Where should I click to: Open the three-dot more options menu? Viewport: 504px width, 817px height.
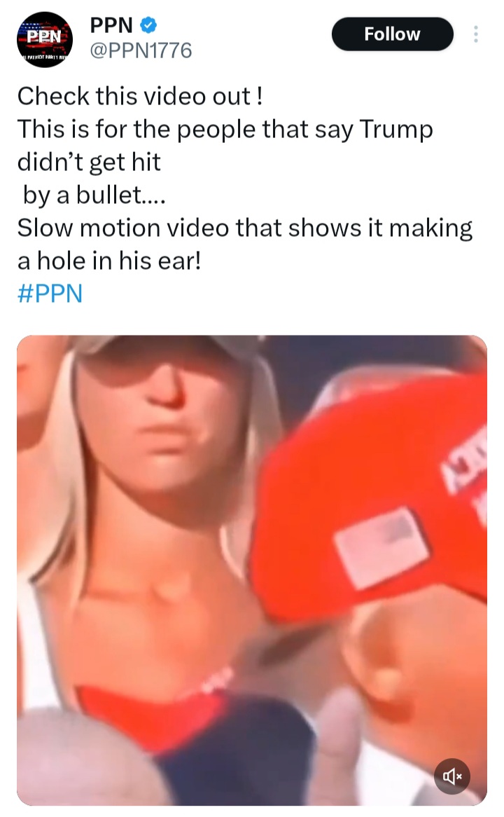pos(475,34)
